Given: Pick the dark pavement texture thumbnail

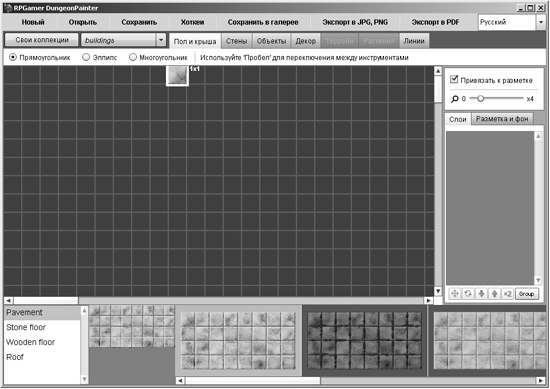Looking at the screenshot, I should coord(364,341).
